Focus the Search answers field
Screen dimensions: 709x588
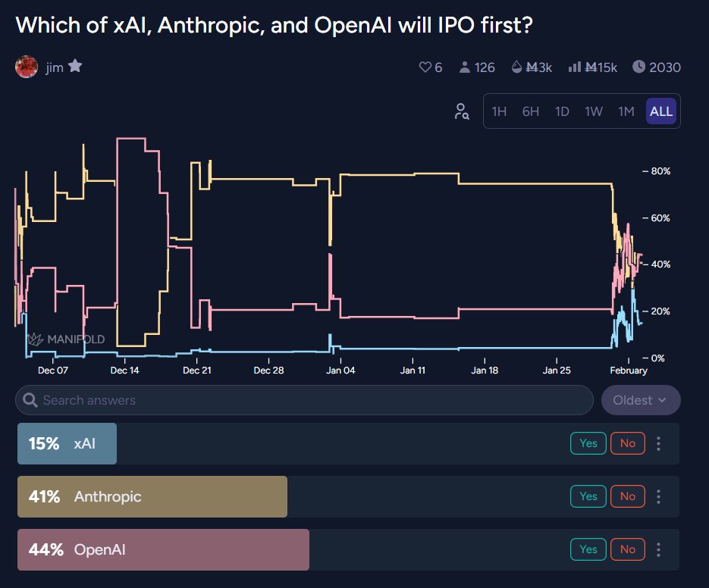[x=304, y=400]
